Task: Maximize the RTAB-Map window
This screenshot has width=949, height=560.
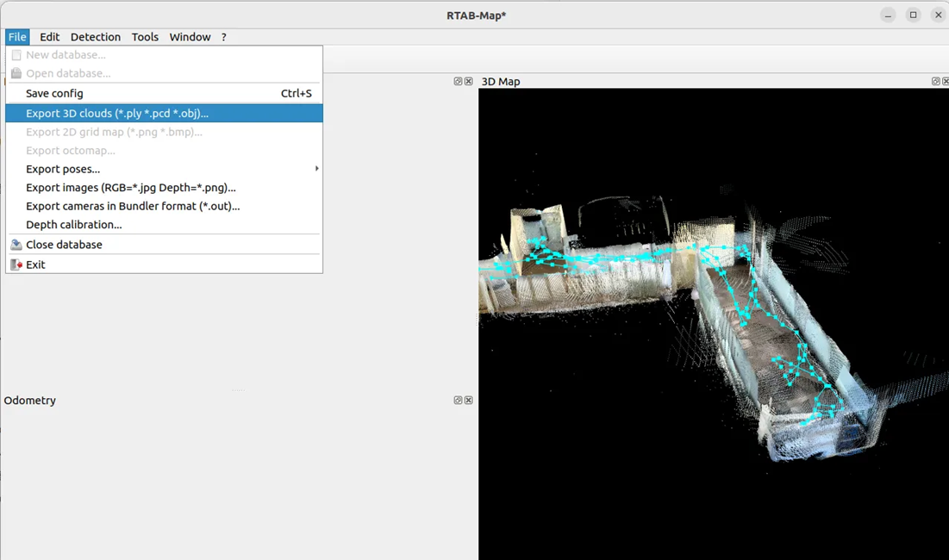Action: pos(914,16)
